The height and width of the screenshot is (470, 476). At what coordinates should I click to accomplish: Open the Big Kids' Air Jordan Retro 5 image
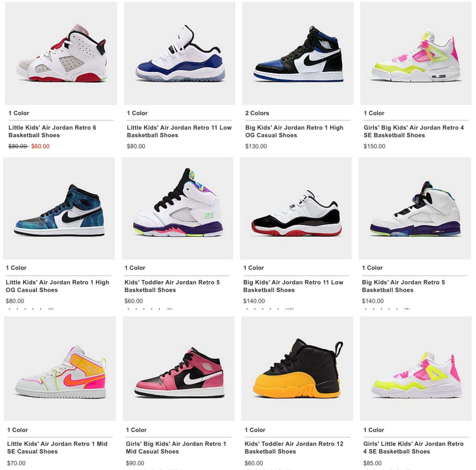click(x=415, y=208)
